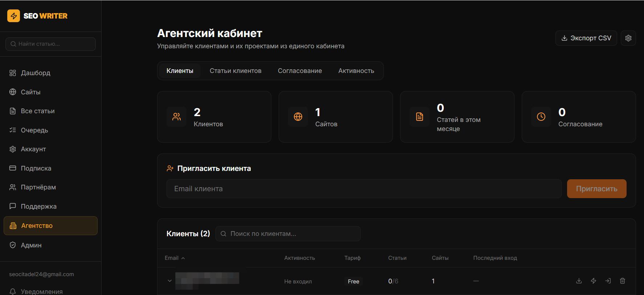Click add-user icon beside Пригласить клиента heading
The height and width of the screenshot is (295, 644).
tap(170, 168)
